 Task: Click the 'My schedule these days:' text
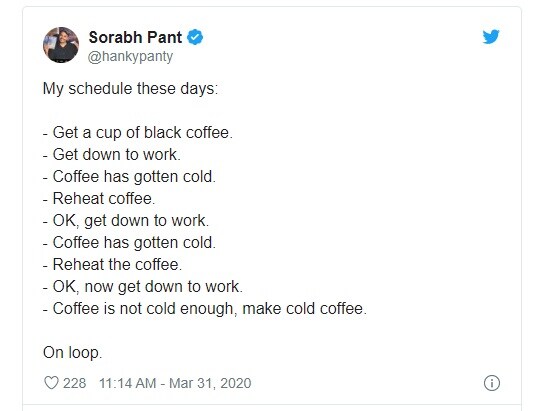(130, 89)
